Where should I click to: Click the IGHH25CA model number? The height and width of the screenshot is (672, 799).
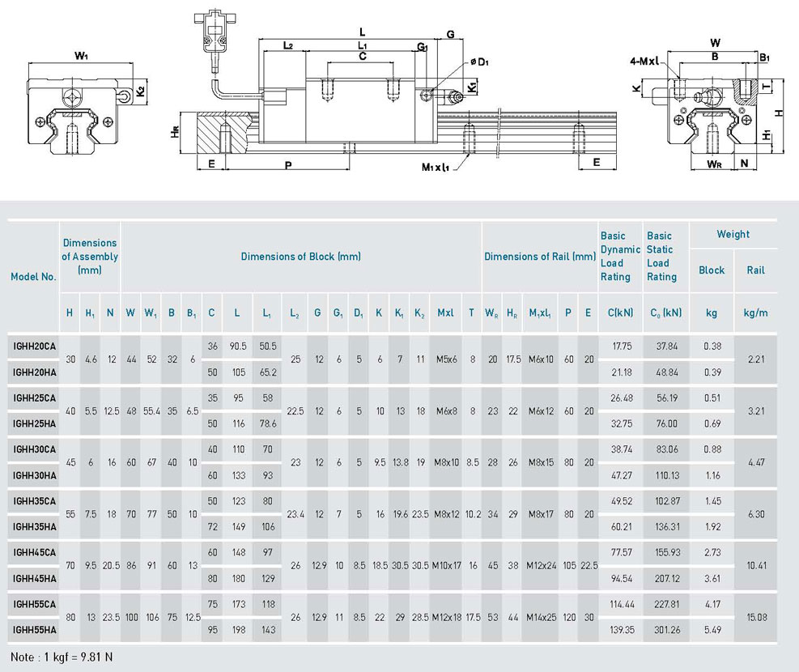point(35,398)
